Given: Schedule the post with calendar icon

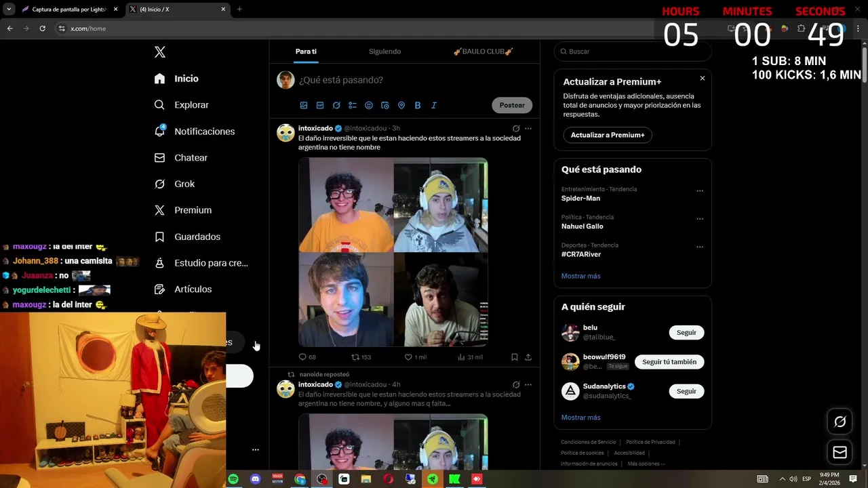Looking at the screenshot, I should (x=385, y=105).
